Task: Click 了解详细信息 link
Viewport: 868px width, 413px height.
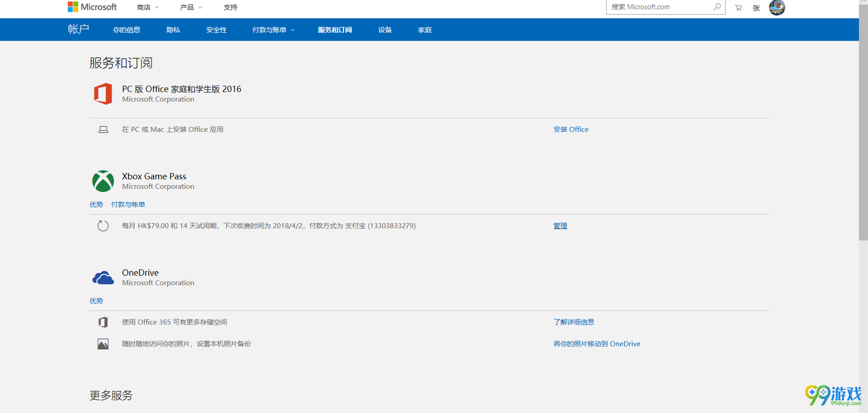Action: coord(574,322)
